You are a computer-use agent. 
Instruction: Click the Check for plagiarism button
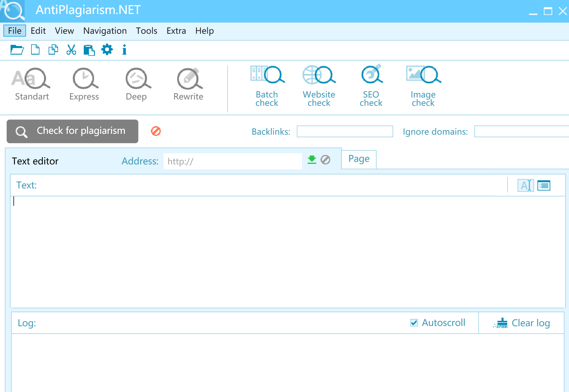72,131
